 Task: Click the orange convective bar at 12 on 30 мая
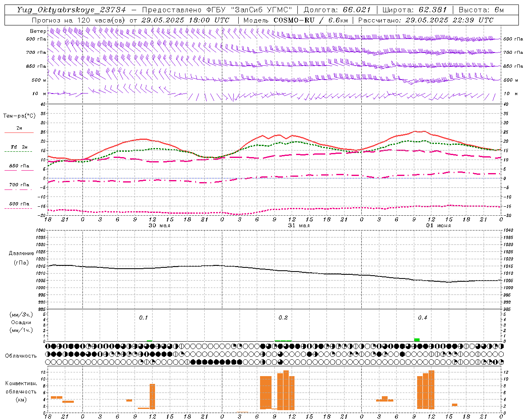pyautogui.click(x=152, y=396)
